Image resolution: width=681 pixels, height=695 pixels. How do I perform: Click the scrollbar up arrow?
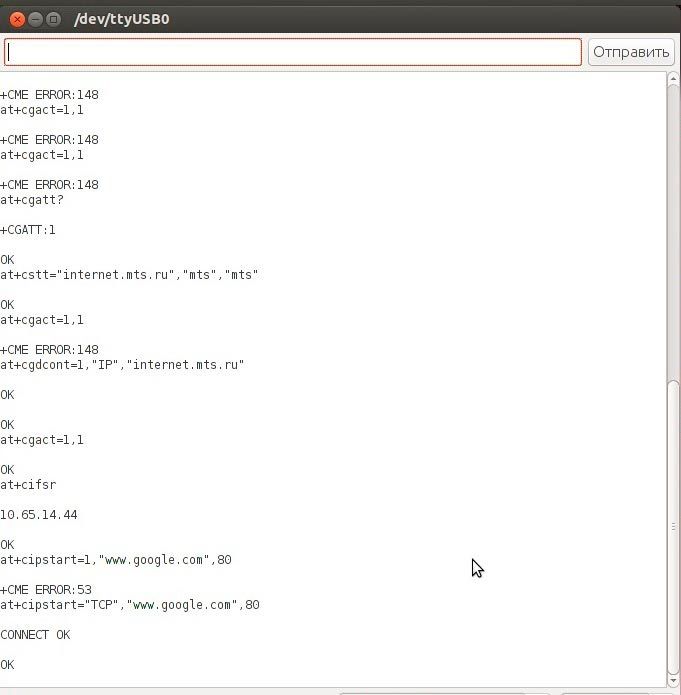(673, 79)
